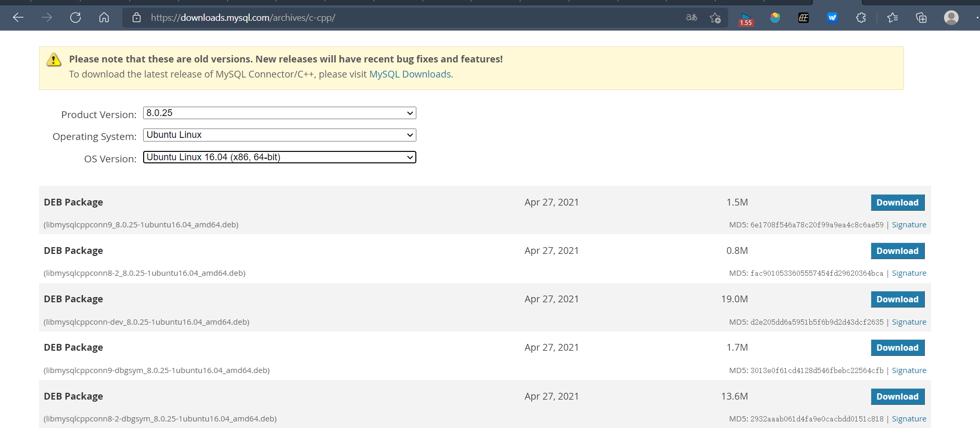This screenshot has width=980, height=436.
Task: Click the MD5 hash fac9010533605557454fd29620364bca
Action: point(817,273)
